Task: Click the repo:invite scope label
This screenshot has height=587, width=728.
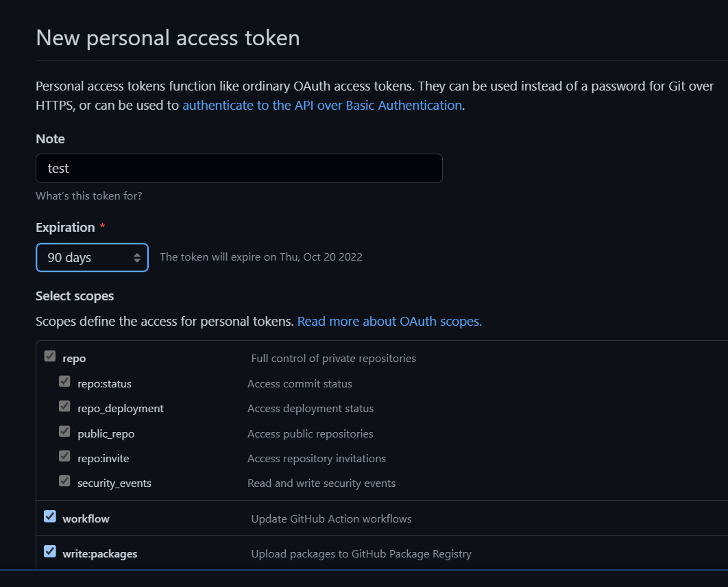Action: pos(104,458)
